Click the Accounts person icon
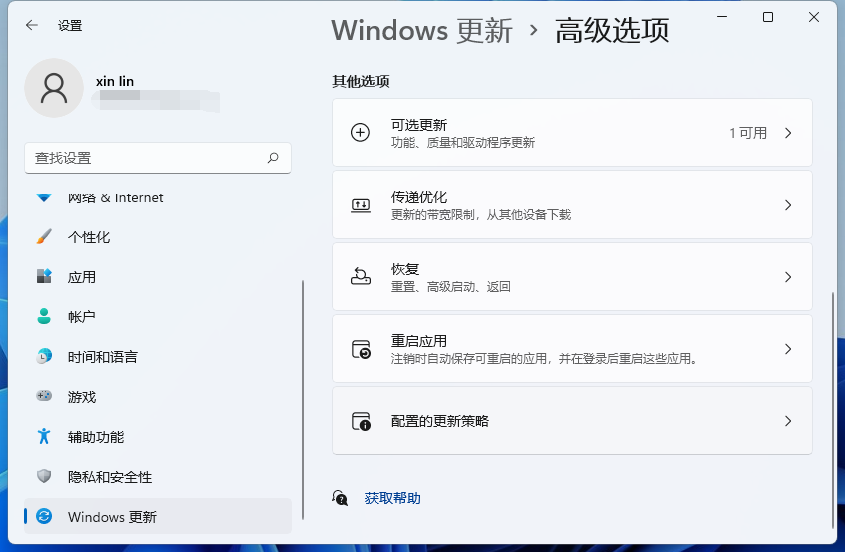 (44, 317)
